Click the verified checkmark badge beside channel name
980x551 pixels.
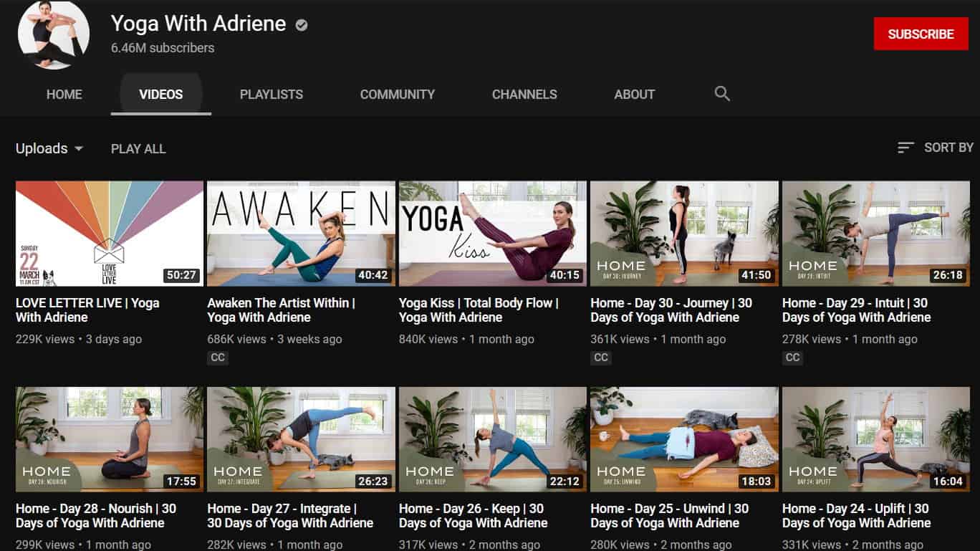302,25
